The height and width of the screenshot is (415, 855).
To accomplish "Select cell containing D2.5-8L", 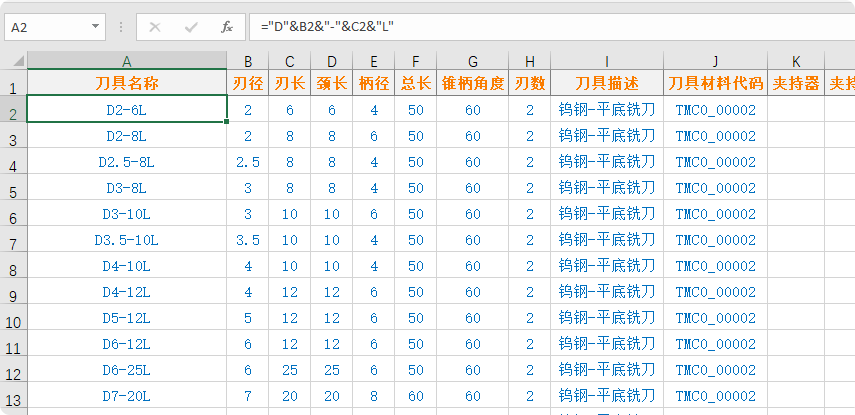I will click(127, 161).
